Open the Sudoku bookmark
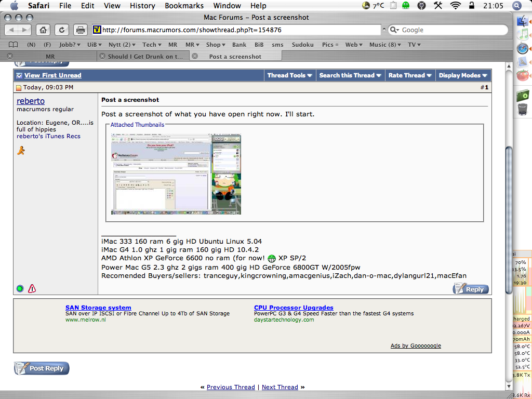The image size is (532, 399). pyautogui.click(x=303, y=45)
